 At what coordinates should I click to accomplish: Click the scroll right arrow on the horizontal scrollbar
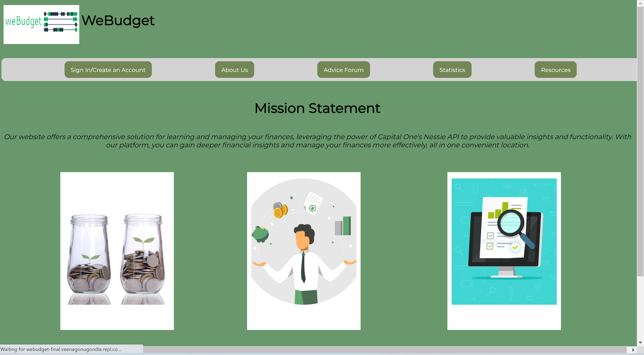point(633,350)
